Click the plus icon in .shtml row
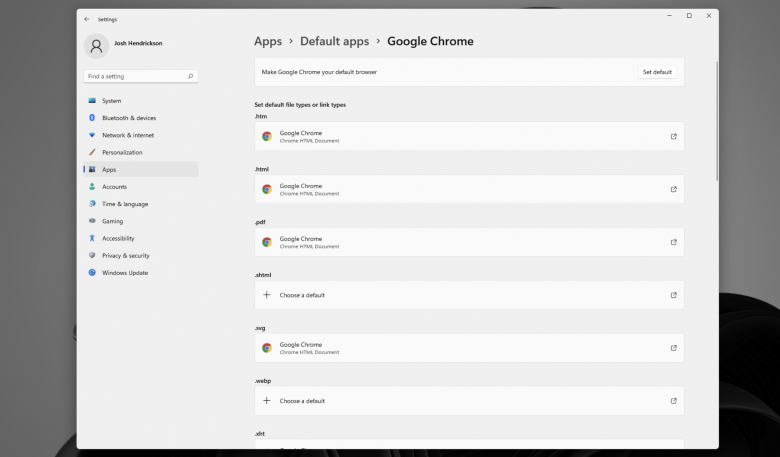The image size is (780, 457). (x=267, y=295)
